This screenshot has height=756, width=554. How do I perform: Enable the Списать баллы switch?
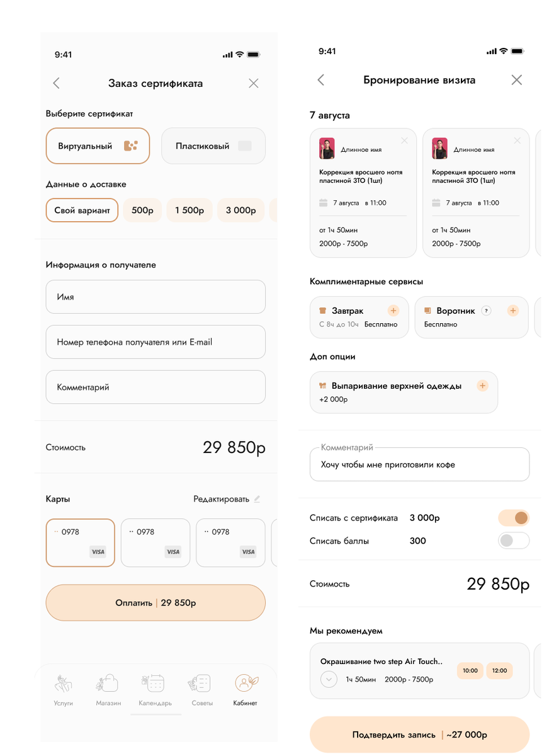coord(514,541)
